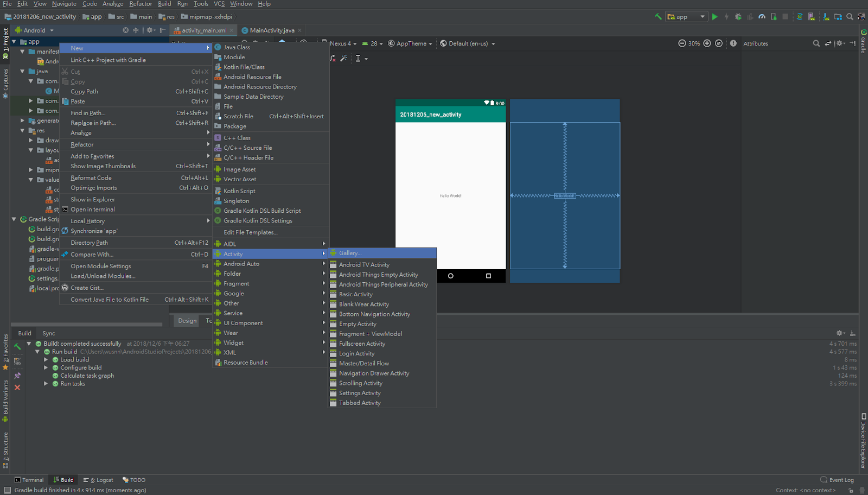The height and width of the screenshot is (495, 868).
Task: Open the AVD Manager
Action: tap(811, 17)
